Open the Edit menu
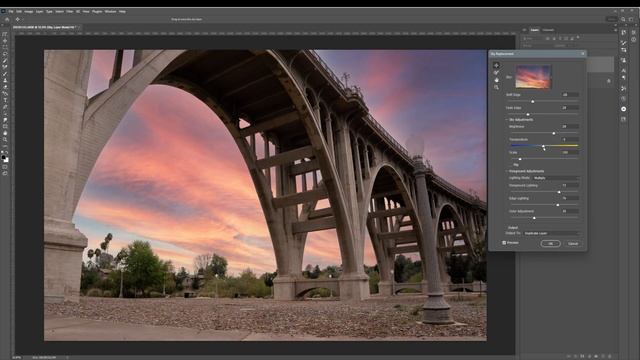Image resolution: width=640 pixels, height=360 pixels. pyautogui.click(x=19, y=11)
